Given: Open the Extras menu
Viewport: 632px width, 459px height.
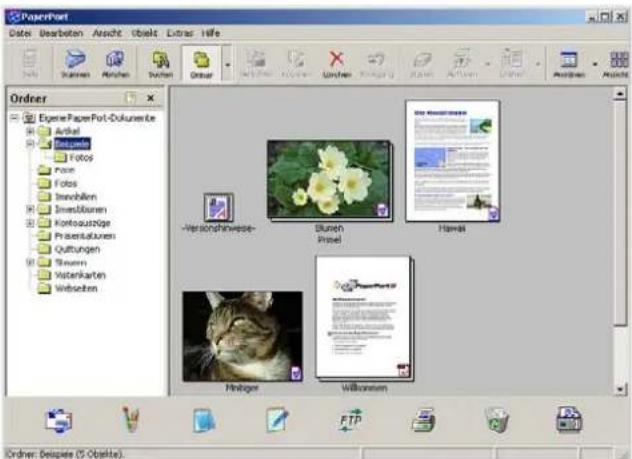Looking at the screenshot, I should pos(180,33).
